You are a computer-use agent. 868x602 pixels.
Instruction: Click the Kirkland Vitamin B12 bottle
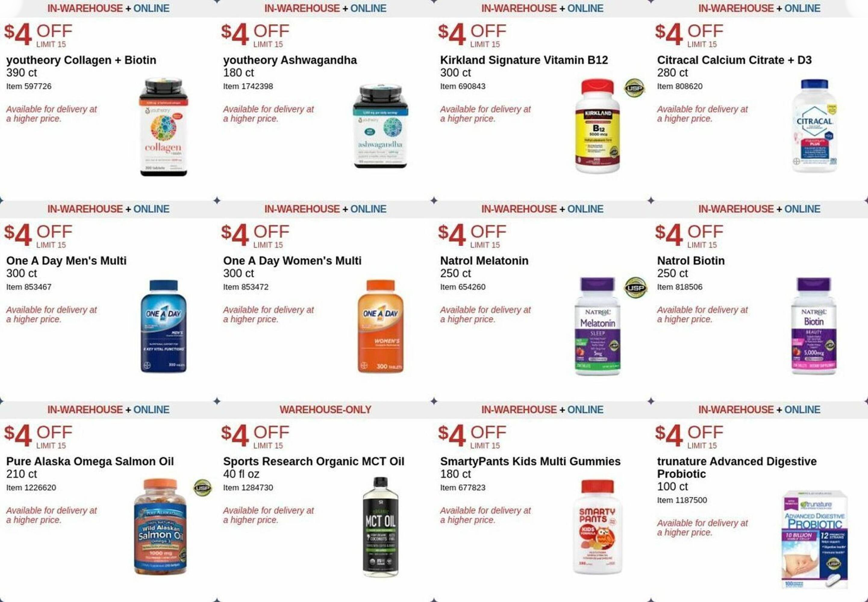[x=598, y=126]
